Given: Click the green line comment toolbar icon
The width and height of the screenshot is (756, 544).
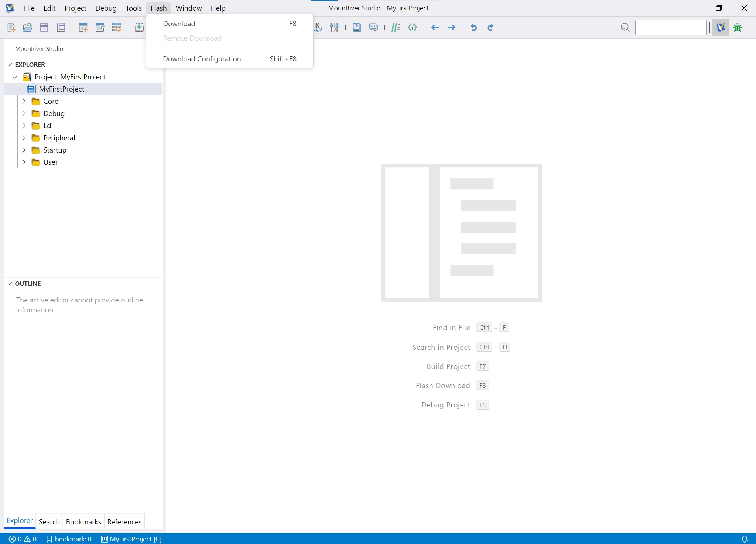Looking at the screenshot, I should point(396,27).
